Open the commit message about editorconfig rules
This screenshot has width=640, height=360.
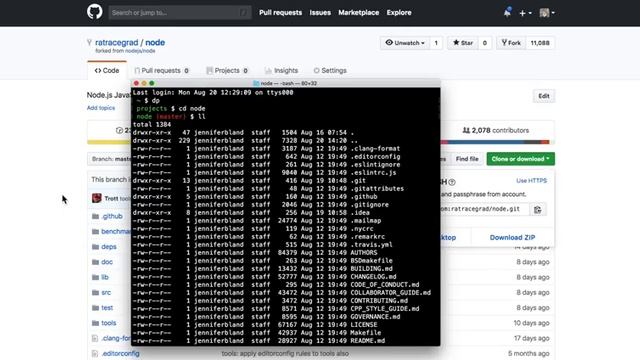coord(285,353)
